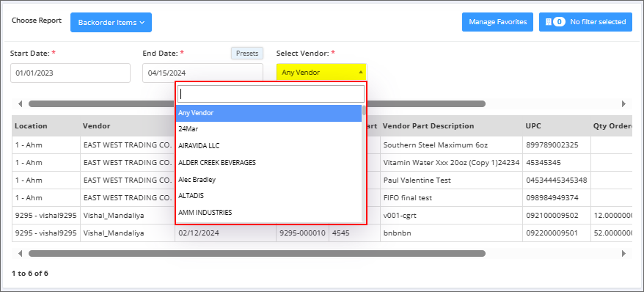Click the Start Date input field
This screenshot has width=644, height=292.
tap(70, 73)
